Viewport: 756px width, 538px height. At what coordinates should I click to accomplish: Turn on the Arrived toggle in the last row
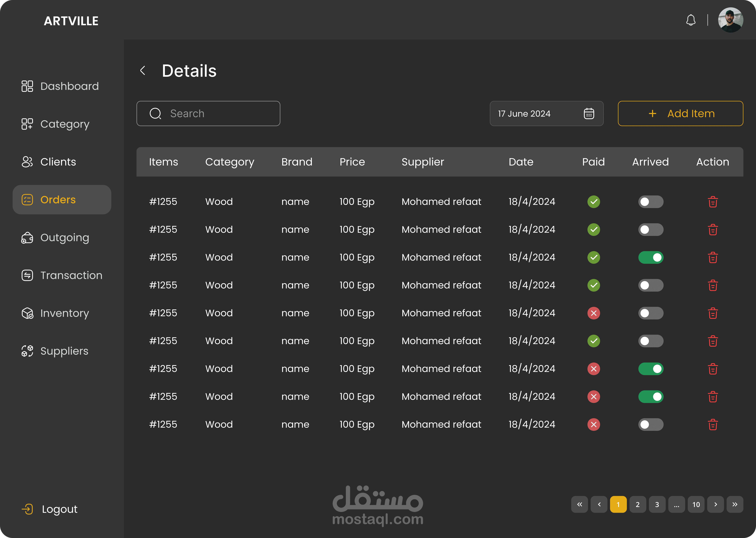coord(650,424)
